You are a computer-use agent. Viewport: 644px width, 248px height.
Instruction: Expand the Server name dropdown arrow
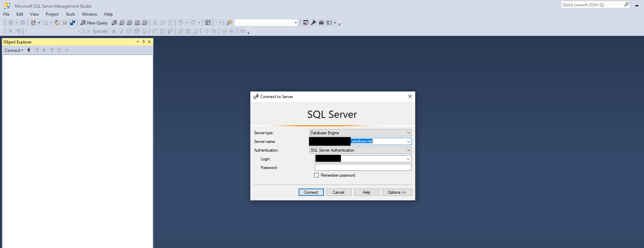point(408,142)
